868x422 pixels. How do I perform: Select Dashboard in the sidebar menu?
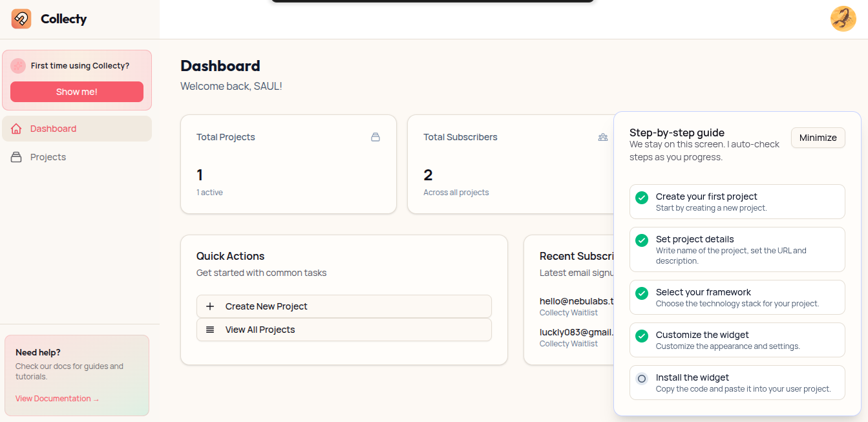click(53, 129)
